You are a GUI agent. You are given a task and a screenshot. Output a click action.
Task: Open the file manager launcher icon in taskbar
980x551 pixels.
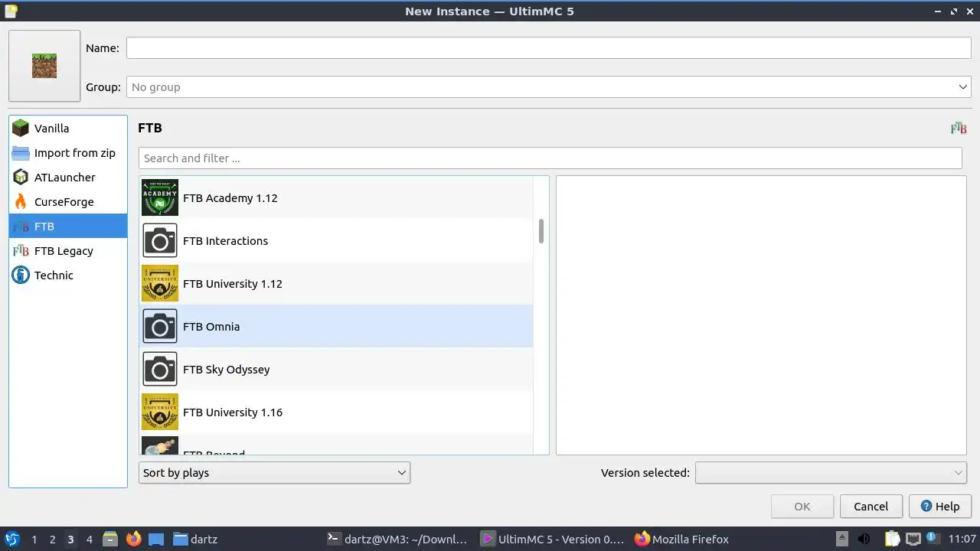pyautogui.click(x=110, y=540)
